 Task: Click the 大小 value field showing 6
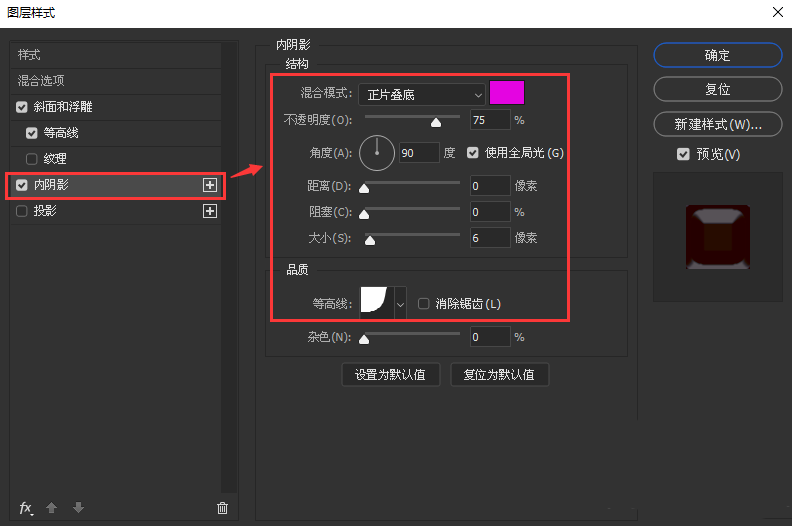coord(490,237)
